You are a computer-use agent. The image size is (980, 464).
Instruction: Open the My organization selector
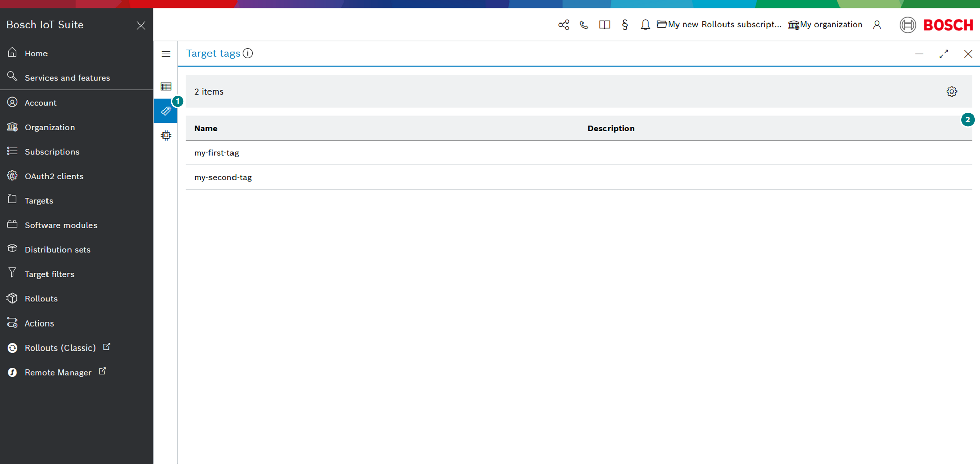(x=825, y=25)
